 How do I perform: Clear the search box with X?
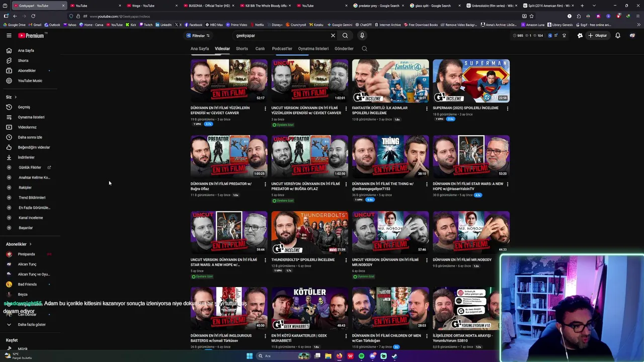point(333,36)
